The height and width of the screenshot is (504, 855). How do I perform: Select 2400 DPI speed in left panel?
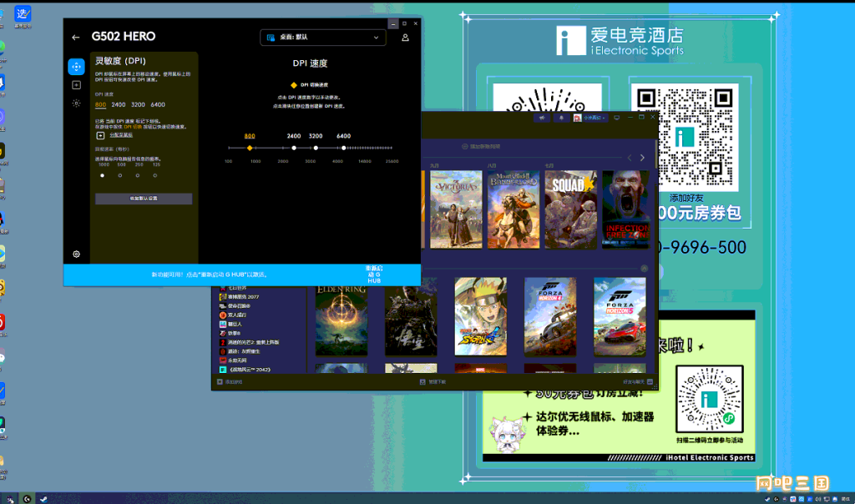(119, 104)
